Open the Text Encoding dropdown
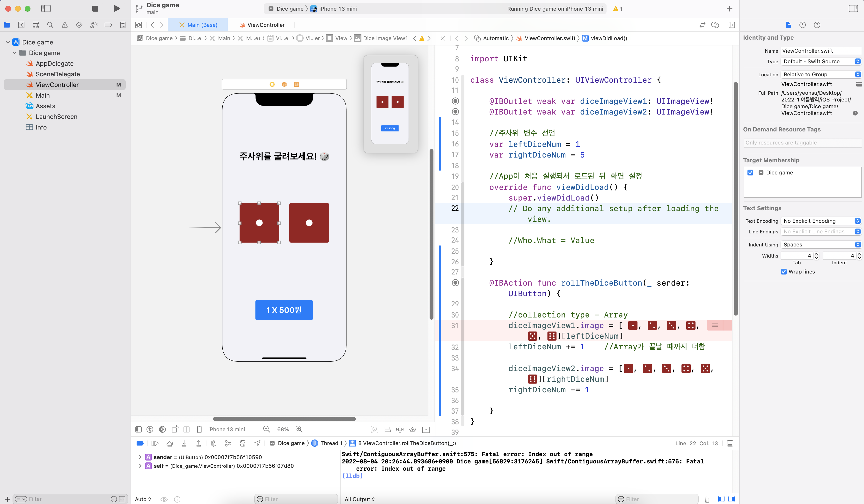Viewport: 864px width, 504px height. 821,221
